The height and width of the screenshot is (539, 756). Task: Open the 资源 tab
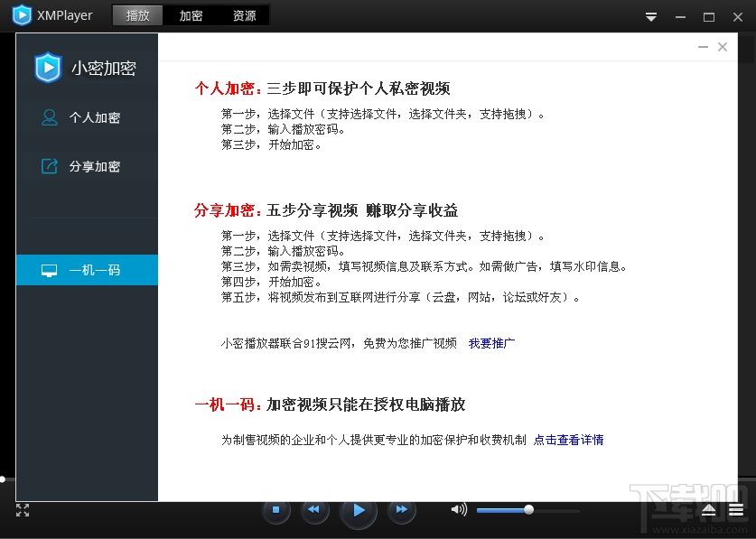point(244,15)
